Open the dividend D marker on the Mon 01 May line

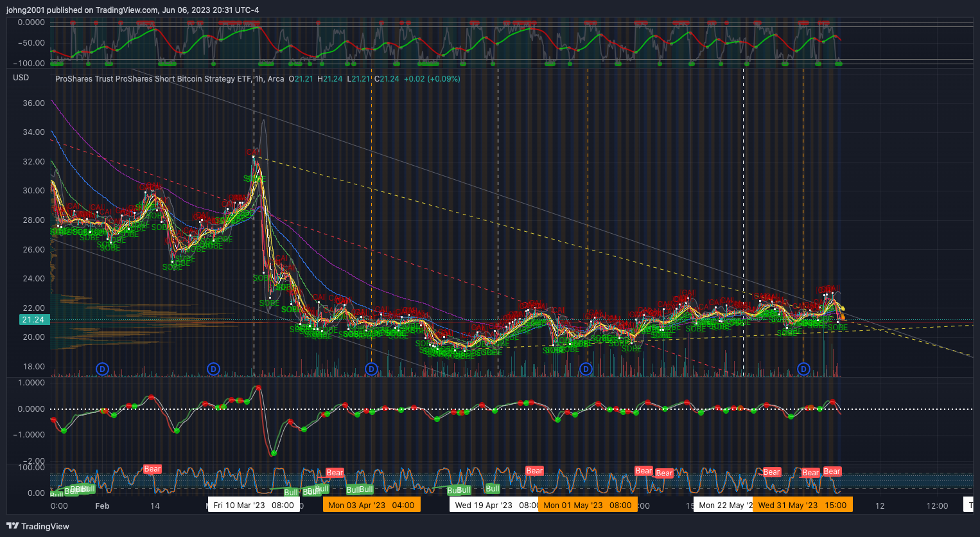click(x=586, y=369)
